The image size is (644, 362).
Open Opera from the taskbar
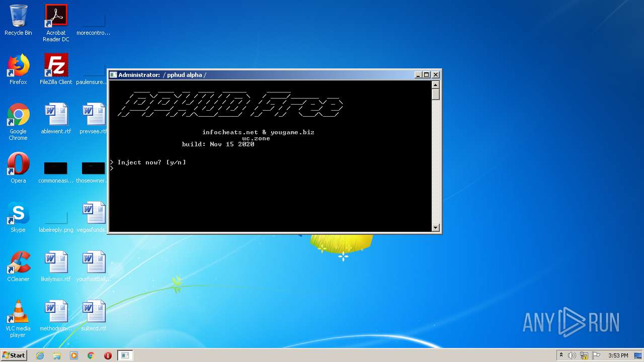pos(108,355)
